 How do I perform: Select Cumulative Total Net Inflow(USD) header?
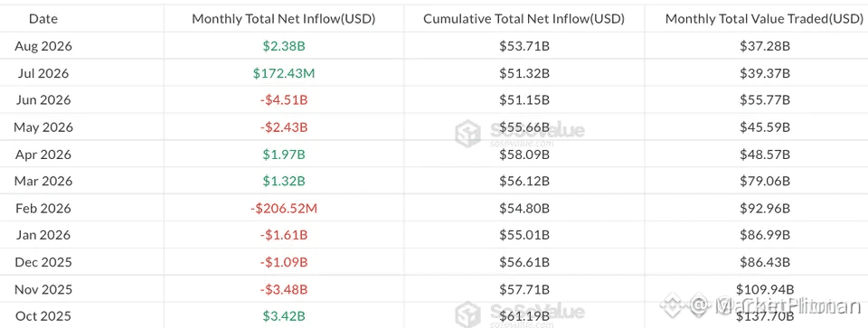pyautogui.click(x=524, y=18)
